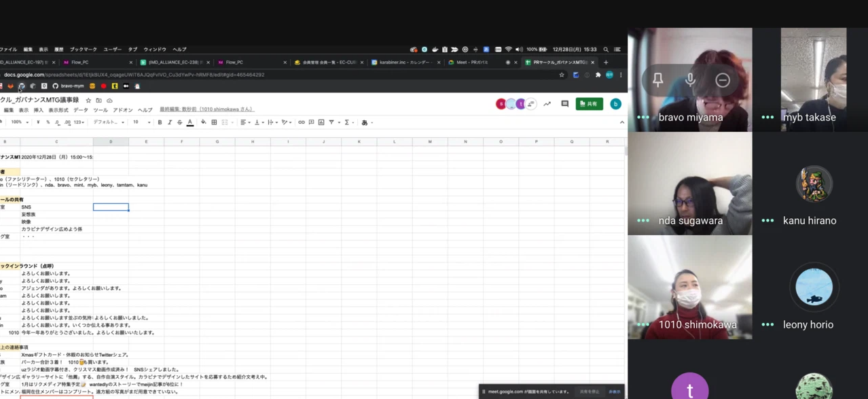Format as currency with the ¥ icon
This screenshot has height=399, width=868.
coord(38,122)
